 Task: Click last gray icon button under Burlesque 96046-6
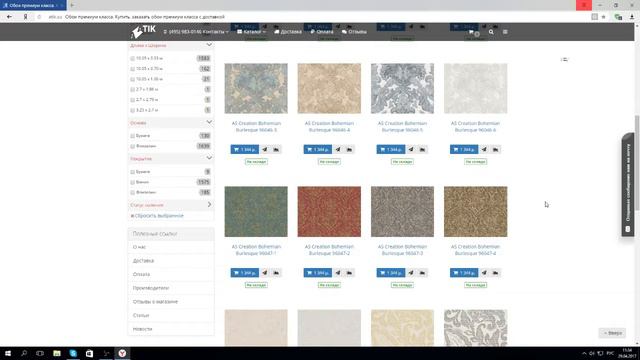[x=496, y=149]
